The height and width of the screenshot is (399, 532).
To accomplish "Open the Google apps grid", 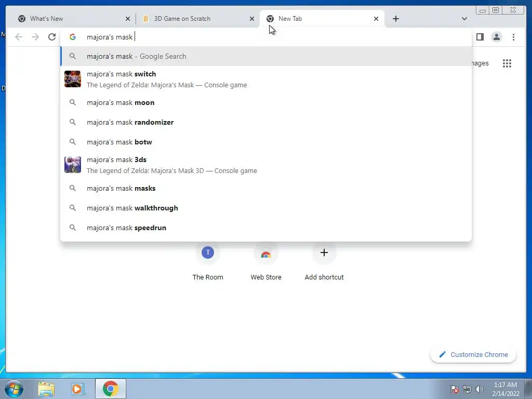I will [507, 63].
